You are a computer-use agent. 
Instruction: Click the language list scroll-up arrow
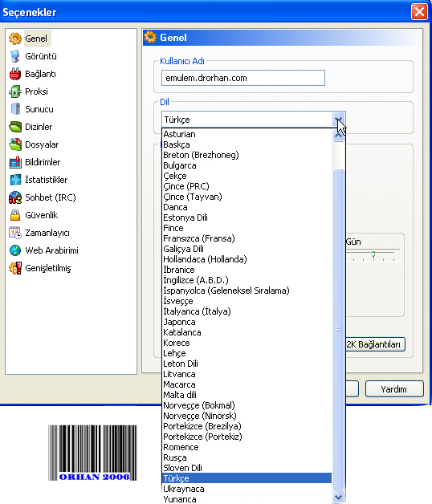click(338, 134)
